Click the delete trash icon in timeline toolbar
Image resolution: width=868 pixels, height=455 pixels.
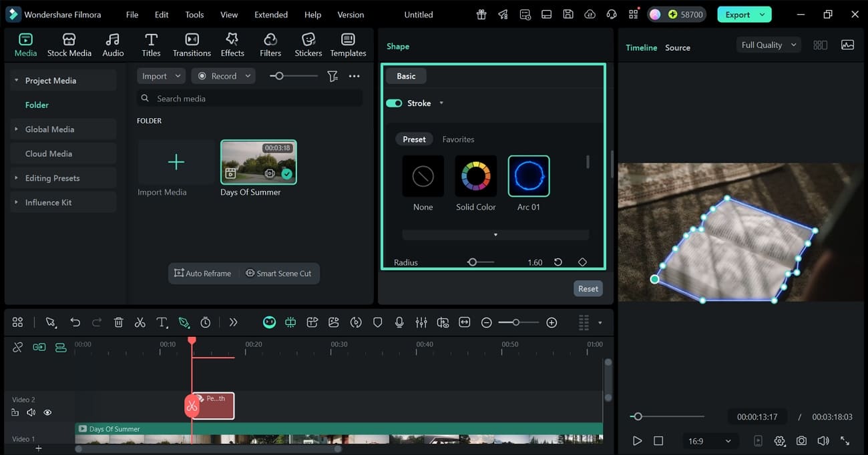118,322
